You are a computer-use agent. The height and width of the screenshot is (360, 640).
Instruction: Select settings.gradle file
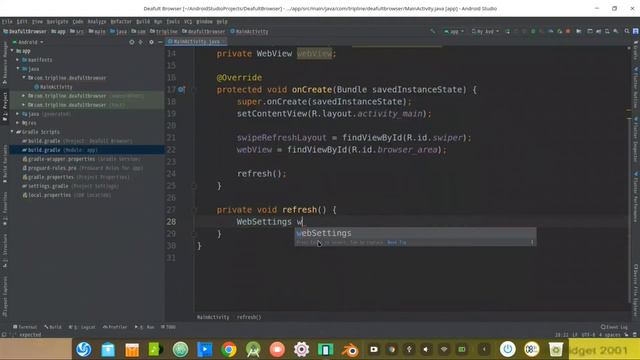pos(70,186)
